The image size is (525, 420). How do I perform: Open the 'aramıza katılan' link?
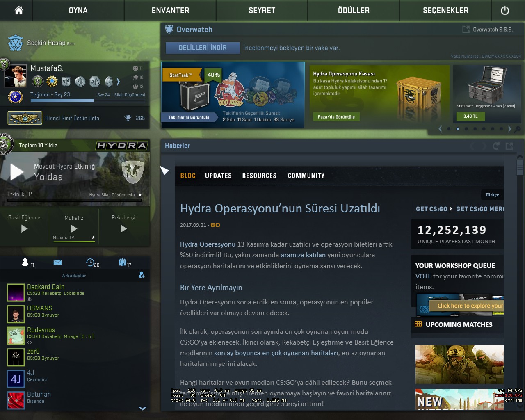[303, 255]
